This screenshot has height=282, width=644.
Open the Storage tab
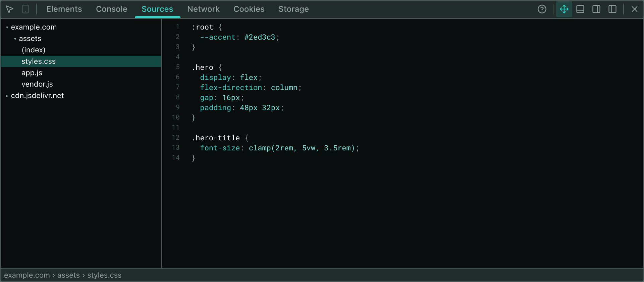(293, 9)
